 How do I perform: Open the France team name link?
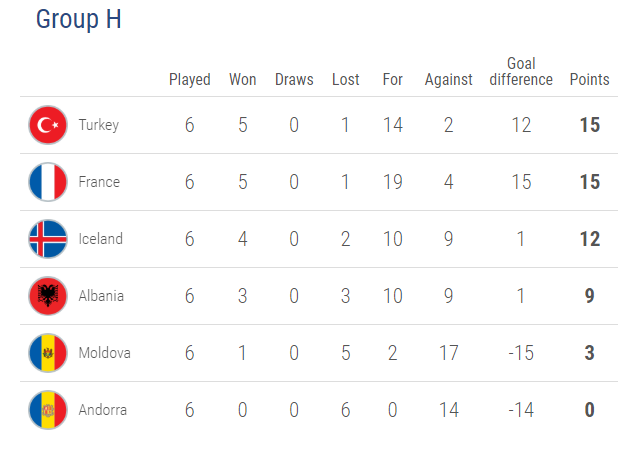point(99,182)
